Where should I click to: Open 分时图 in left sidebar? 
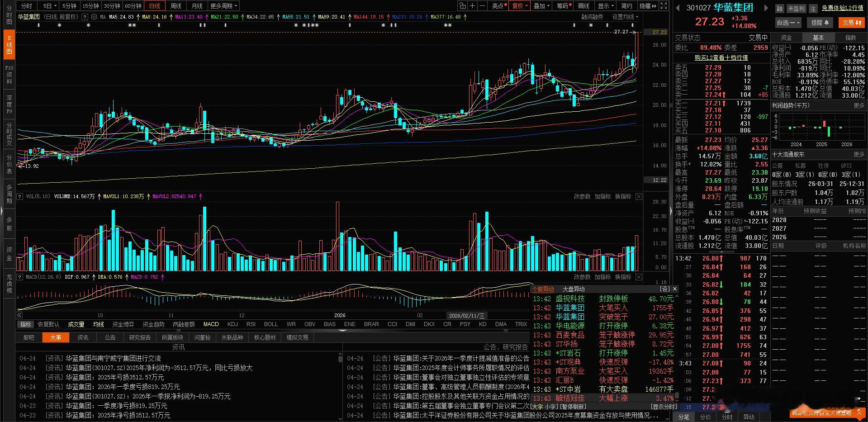point(9,15)
